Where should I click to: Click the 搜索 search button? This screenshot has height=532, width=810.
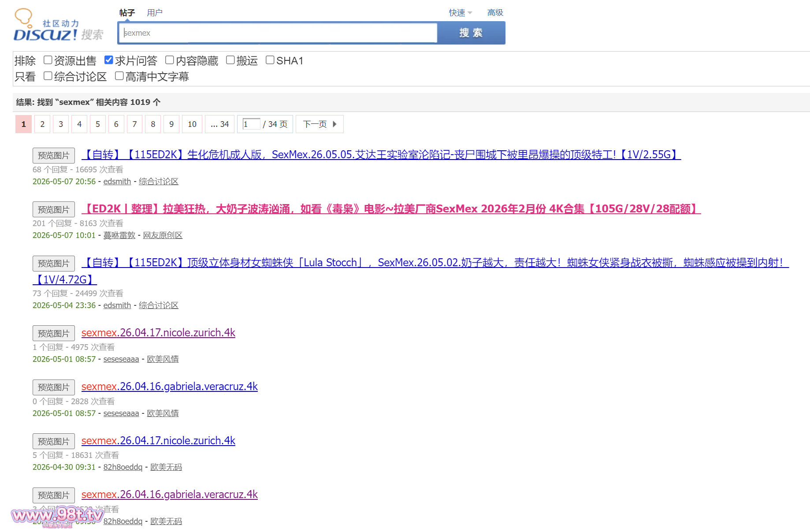471,33
